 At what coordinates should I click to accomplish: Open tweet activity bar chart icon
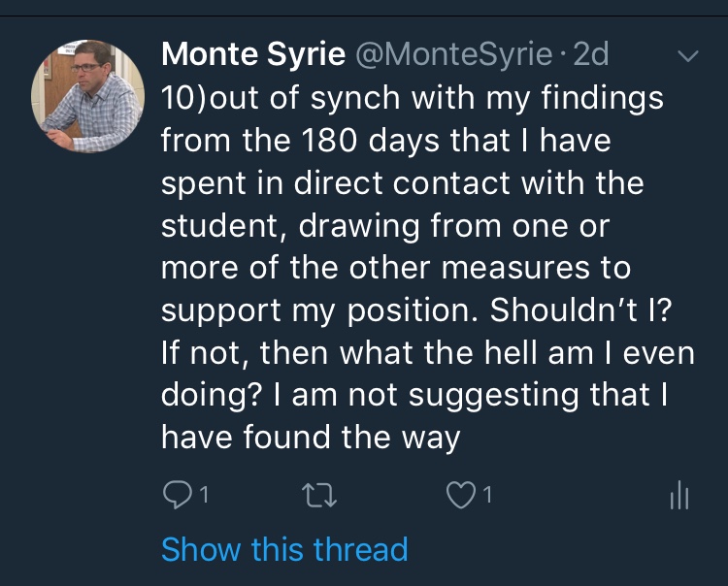pos(678,497)
